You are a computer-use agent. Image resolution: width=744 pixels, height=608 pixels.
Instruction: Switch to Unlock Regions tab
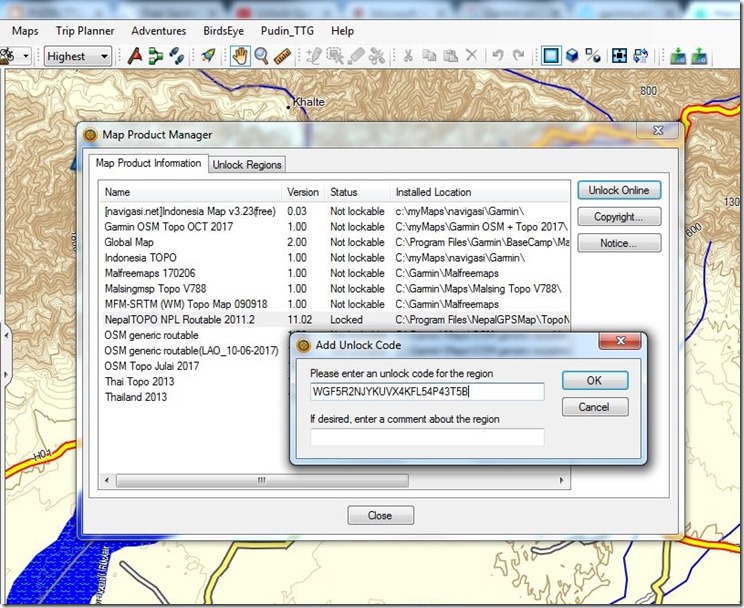pos(247,165)
